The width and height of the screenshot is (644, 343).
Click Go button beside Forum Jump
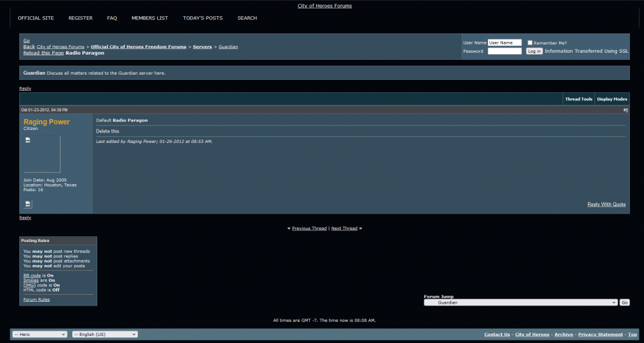coord(624,302)
